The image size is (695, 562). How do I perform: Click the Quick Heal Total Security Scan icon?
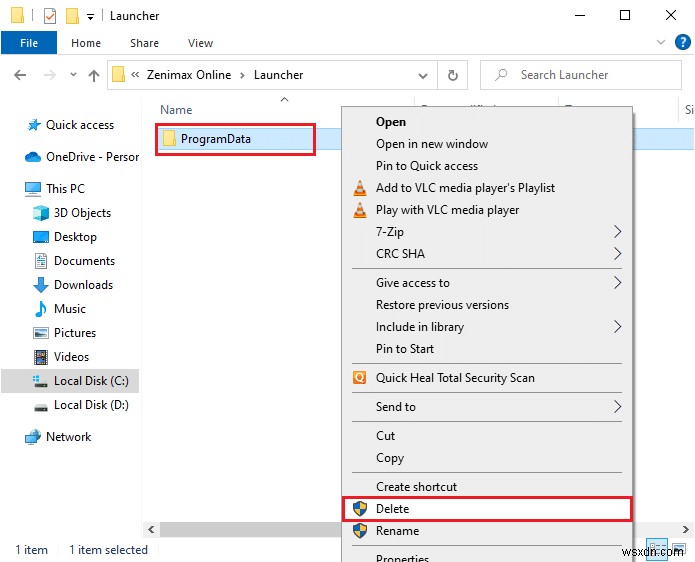[x=360, y=378]
